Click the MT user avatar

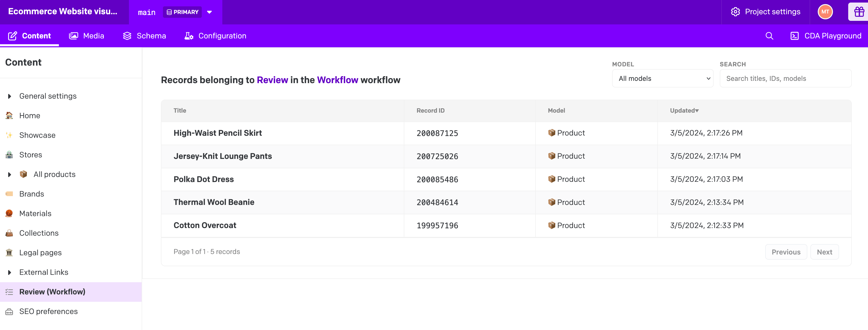coord(825,12)
